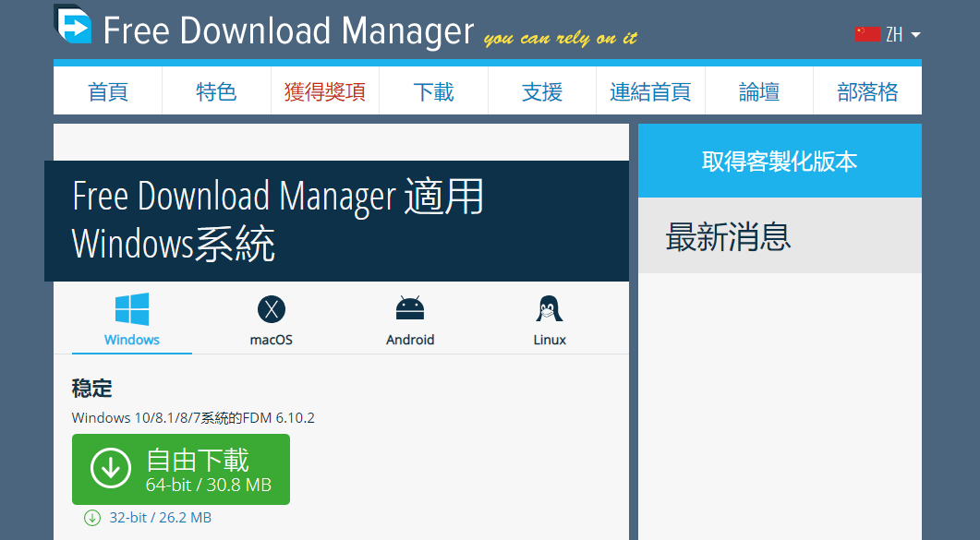
Task: Click the green 自由下載 64-bit button
Action: (181, 470)
